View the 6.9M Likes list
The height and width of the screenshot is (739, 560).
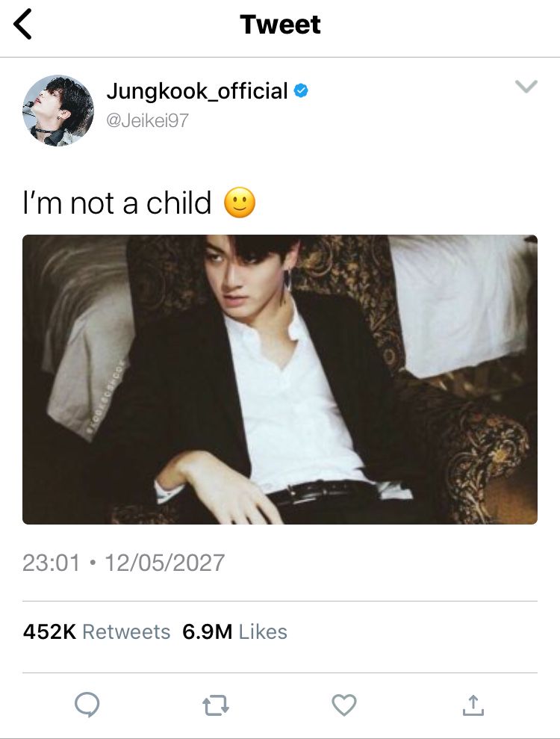pos(234,632)
